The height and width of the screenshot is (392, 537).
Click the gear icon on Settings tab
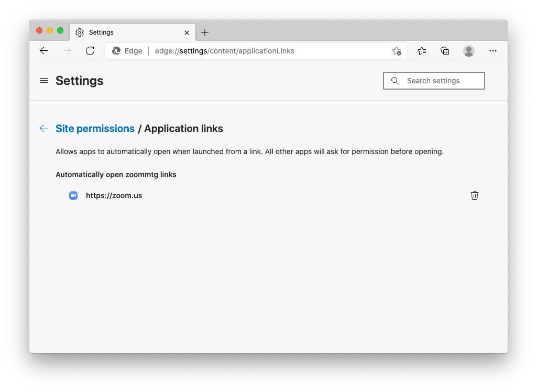pos(80,32)
